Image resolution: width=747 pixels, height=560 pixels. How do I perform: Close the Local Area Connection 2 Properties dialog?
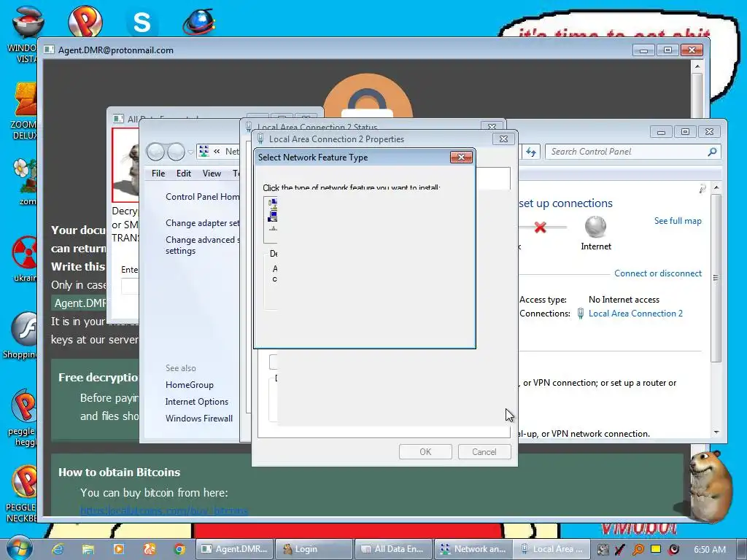point(503,139)
